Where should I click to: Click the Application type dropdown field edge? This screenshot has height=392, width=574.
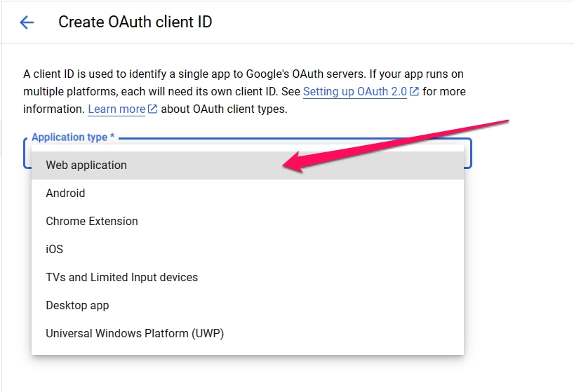click(468, 154)
